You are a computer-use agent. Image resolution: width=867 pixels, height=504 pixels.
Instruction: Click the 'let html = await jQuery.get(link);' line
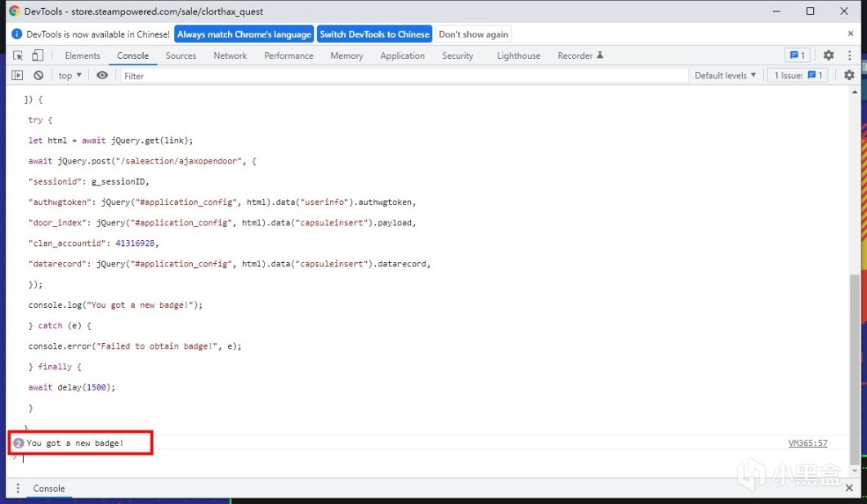pos(110,140)
